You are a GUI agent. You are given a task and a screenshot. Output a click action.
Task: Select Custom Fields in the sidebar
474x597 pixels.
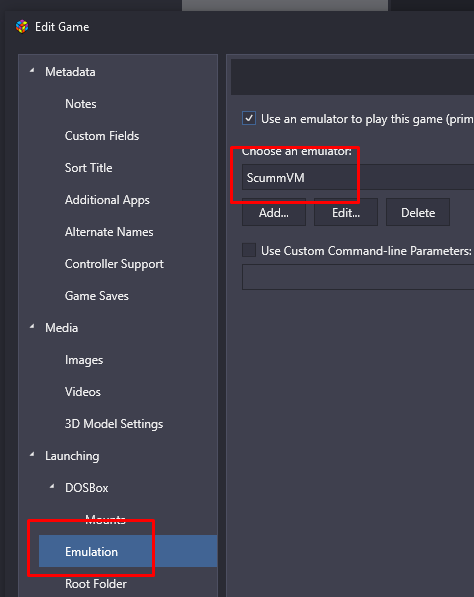(x=102, y=136)
